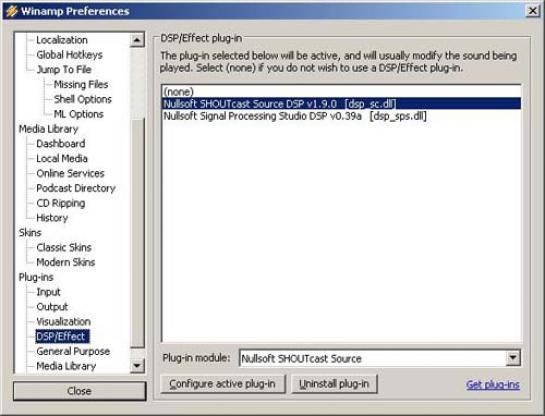Select Output under Plug-ins

pos(52,307)
